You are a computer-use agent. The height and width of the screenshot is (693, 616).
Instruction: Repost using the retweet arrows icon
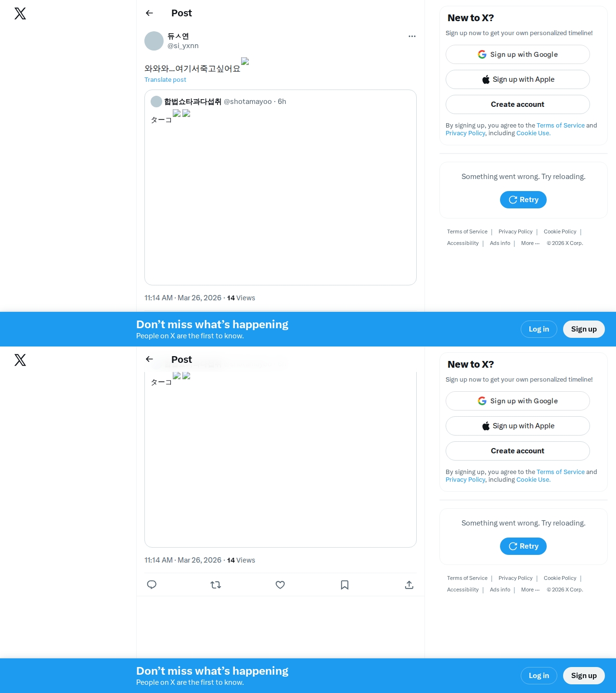pyautogui.click(x=216, y=585)
